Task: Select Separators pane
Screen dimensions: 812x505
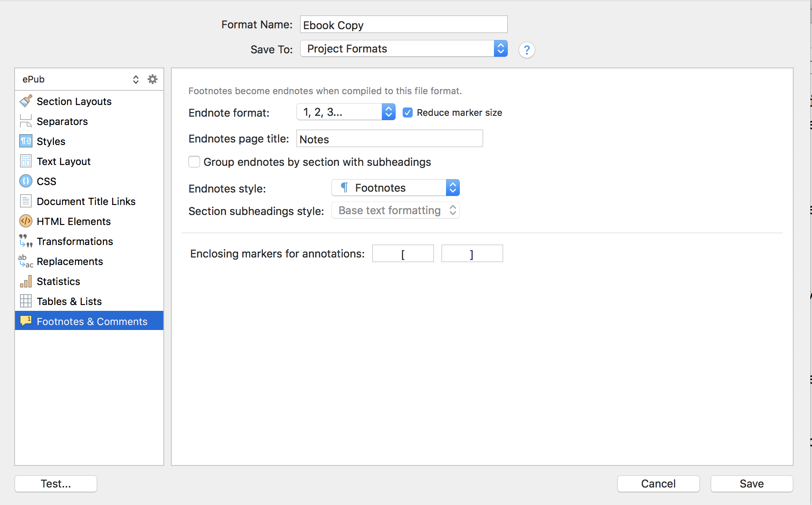Action: tap(89, 121)
